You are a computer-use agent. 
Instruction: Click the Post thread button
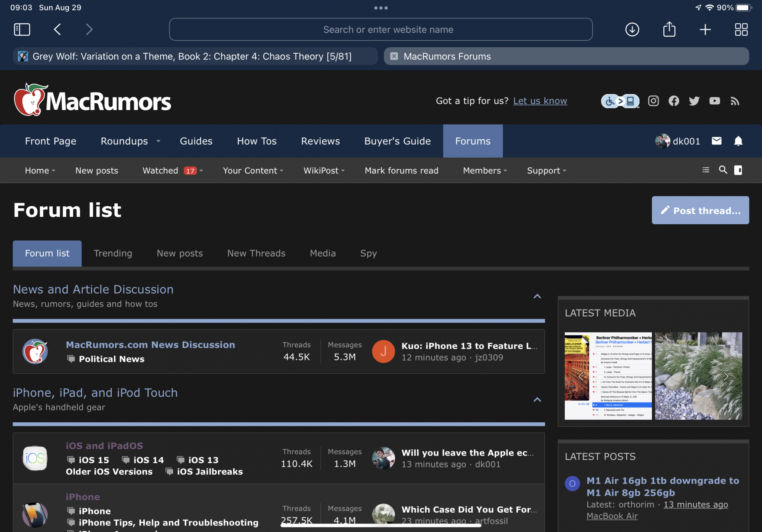(700, 210)
